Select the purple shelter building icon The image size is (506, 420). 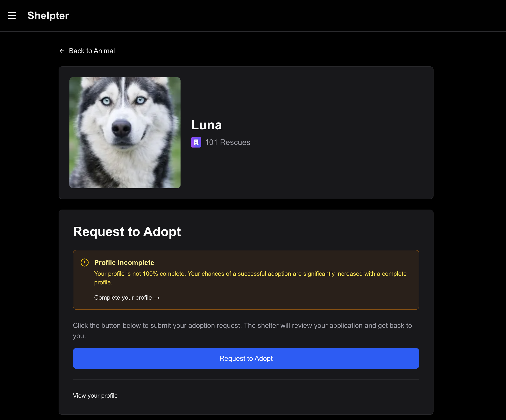point(196,142)
